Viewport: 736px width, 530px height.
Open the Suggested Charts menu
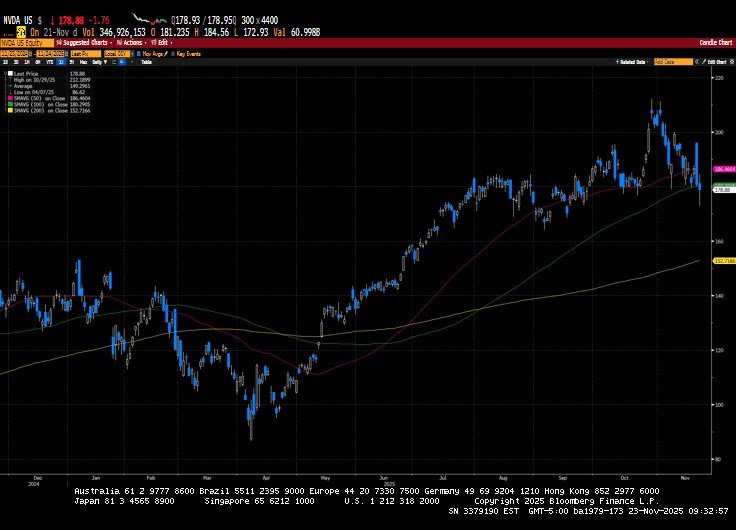(x=82, y=43)
